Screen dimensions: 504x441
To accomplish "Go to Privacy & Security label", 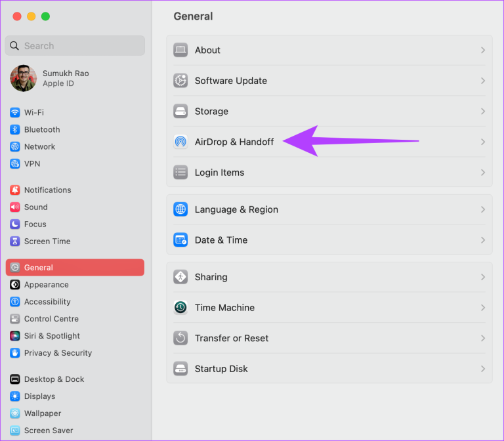I will [58, 352].
